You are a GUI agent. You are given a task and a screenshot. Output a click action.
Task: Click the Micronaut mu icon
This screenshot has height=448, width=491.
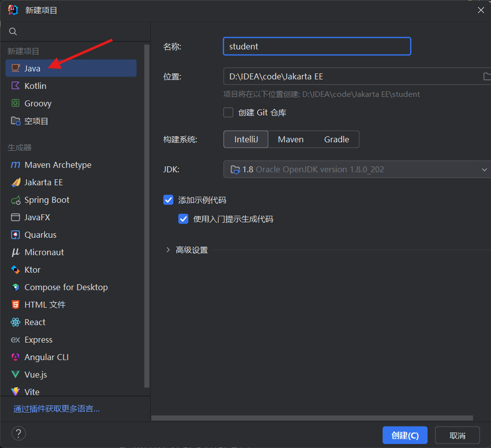[x=15, y=252]
